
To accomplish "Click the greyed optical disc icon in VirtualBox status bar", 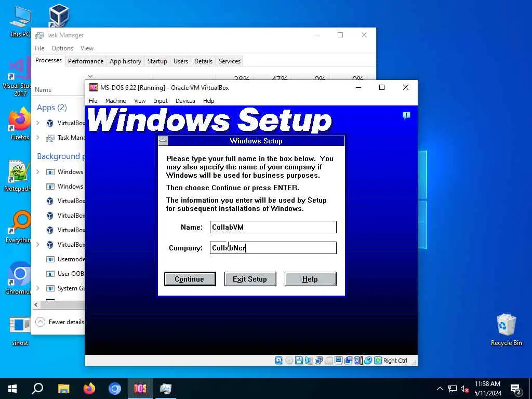I will pos(289,361).
